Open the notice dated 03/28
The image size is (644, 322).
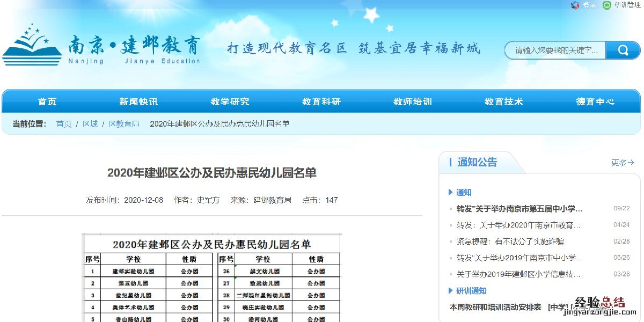tap(518, 274)
